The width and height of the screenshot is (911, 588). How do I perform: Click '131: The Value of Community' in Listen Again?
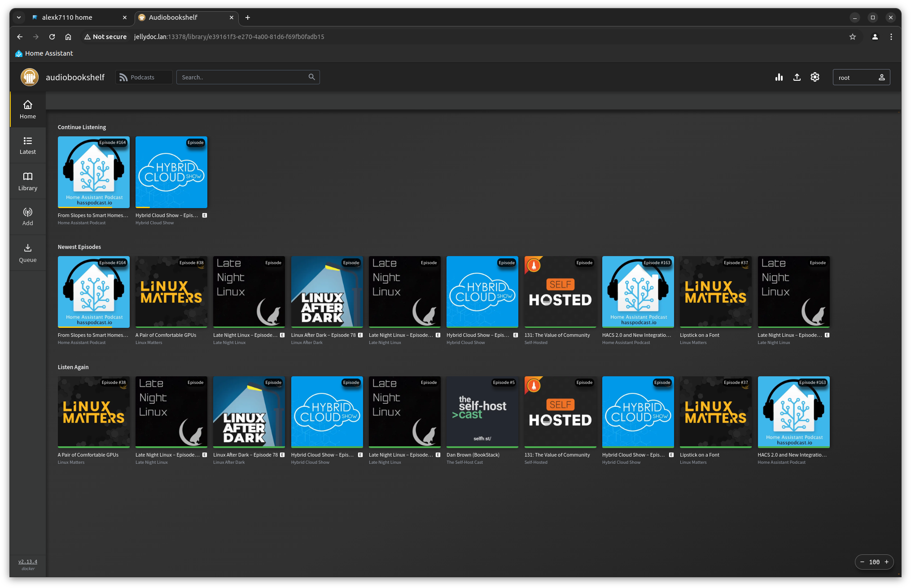coord(557,455)
